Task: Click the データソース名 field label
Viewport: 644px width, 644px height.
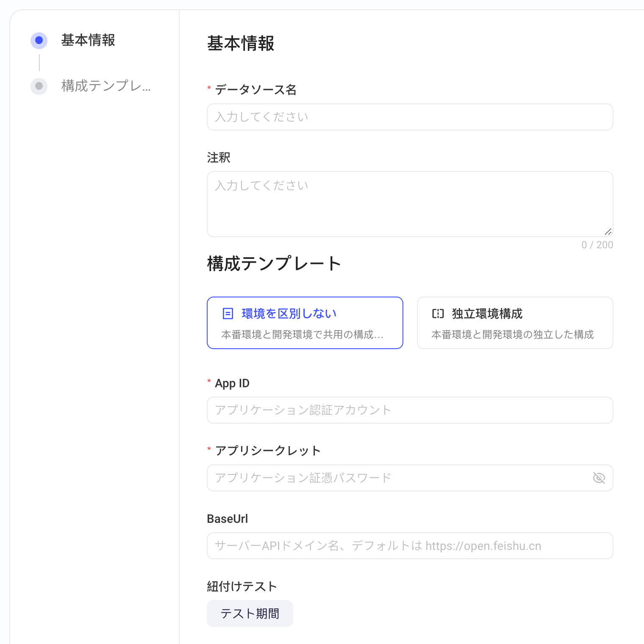Action: tap(256, 90)
